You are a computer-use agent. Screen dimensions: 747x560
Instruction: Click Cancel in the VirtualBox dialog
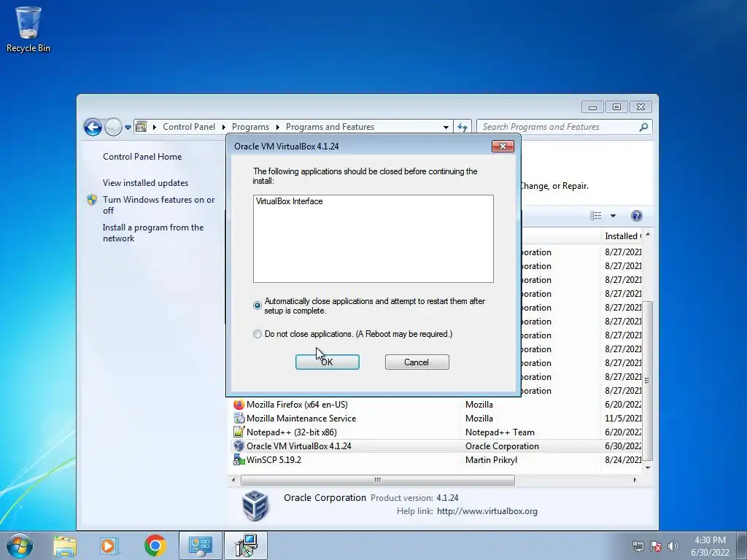click(417, 362)
